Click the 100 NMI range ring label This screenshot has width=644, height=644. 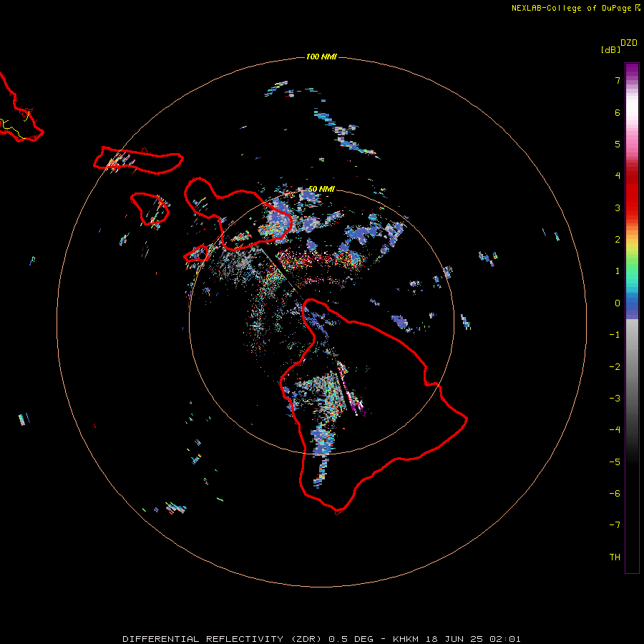click(x=321, y=57)
